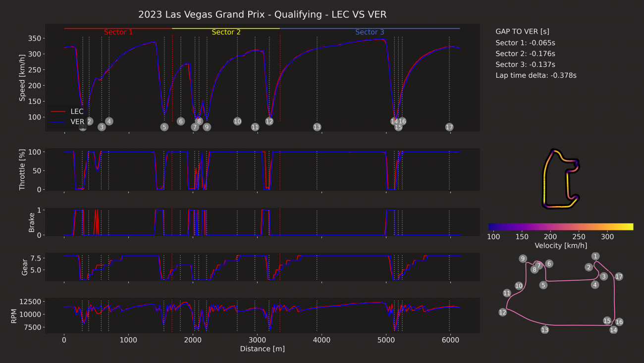Click corner 3 marker in speed chart

102,127
